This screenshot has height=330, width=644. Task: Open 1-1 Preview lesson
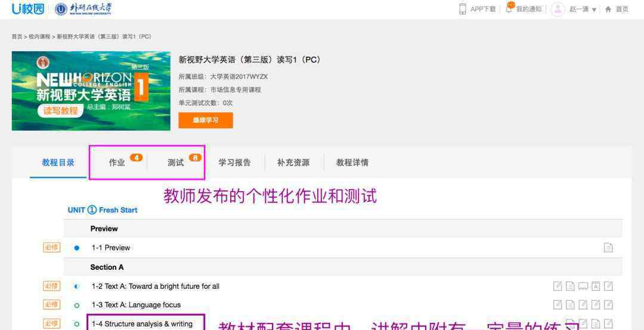[111, 248]
